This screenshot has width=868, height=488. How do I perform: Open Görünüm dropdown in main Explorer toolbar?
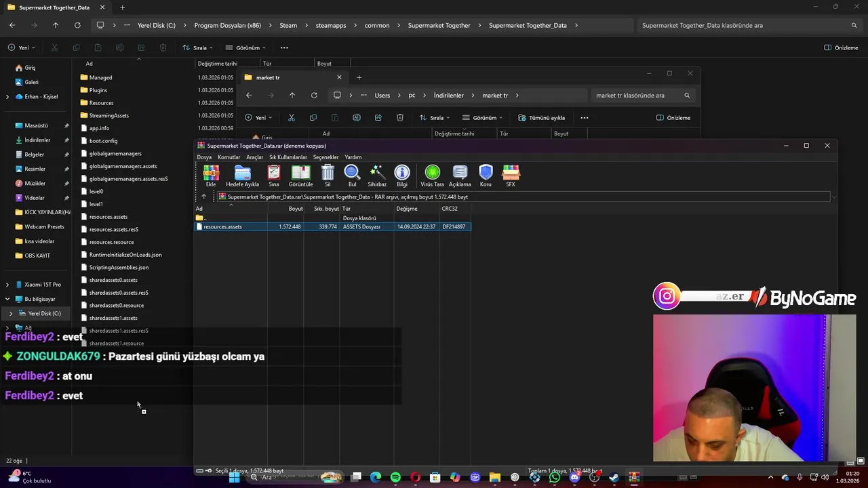245,48
